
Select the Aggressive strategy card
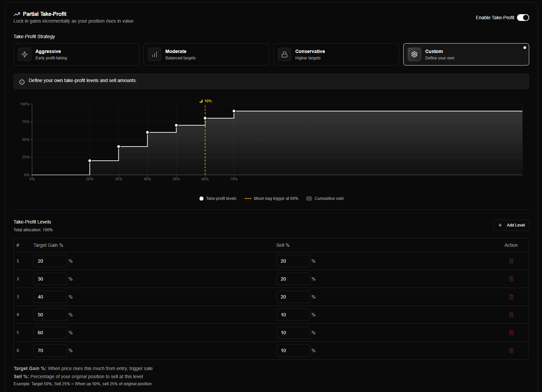[x=76, y=54]
